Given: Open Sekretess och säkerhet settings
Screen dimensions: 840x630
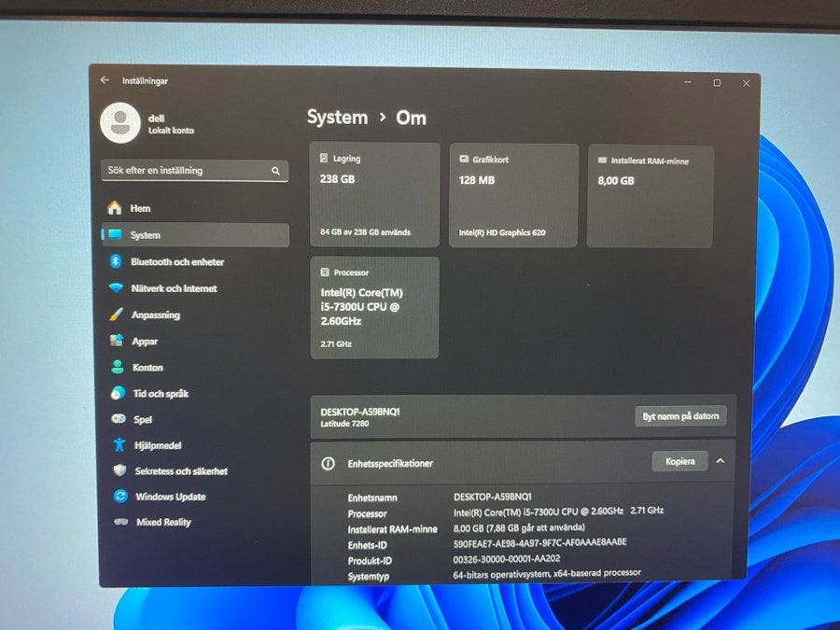Looking at the screenshot, I should (x=198, y=470).
